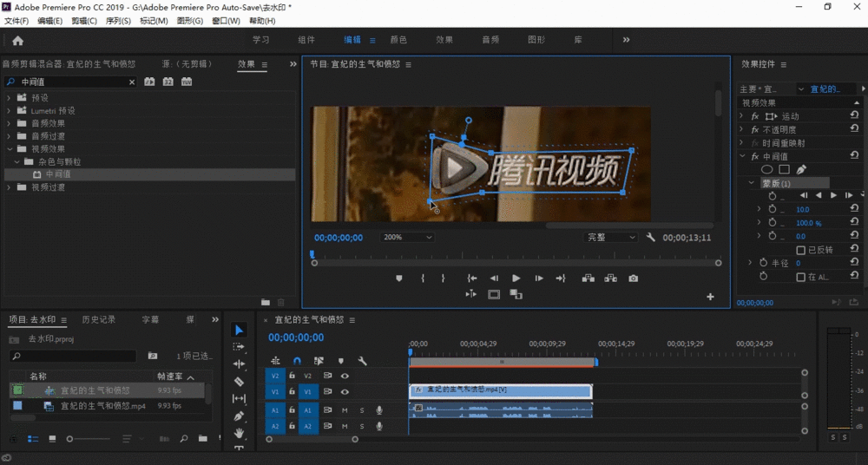868x465 pixels.
Task: Switch to 音频 workspace tab
Action: pyautogui.click(x=490, y=40)
